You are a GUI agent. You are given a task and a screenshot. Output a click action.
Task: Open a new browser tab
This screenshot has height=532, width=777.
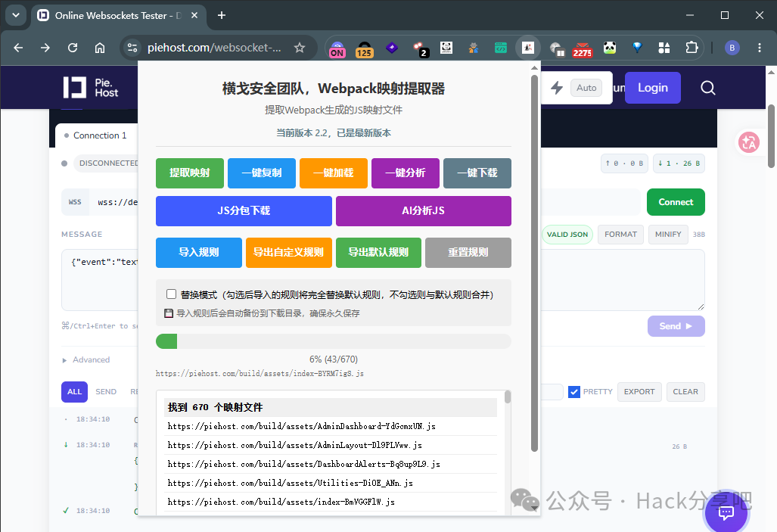pos(222,15)
